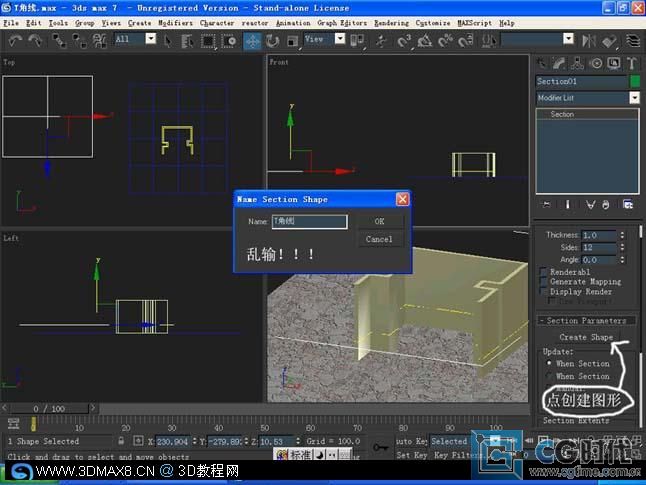Click the Align tool icon
The image size is (646, 485).
(x=609, y=40)
